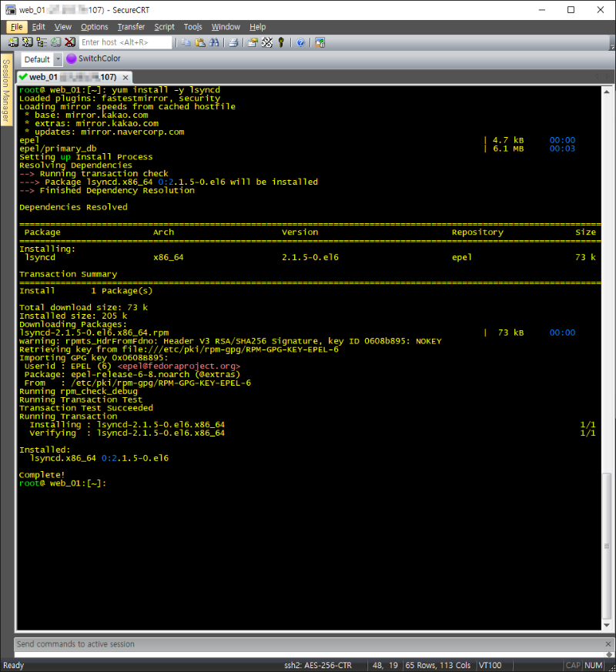Viewport: 616px width, 672px height.
Task: Select the web_01 session tab
Action: (68, 77)
